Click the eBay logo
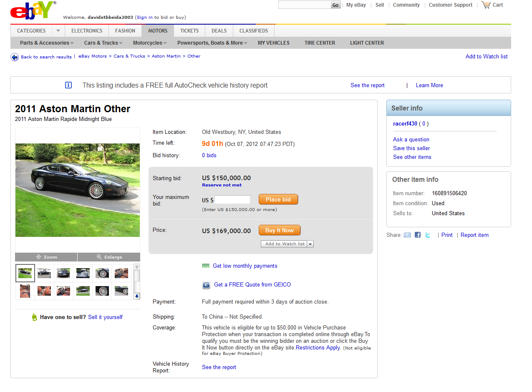The width and height of the screenshot is (532, 392). (x=33, y=11)
